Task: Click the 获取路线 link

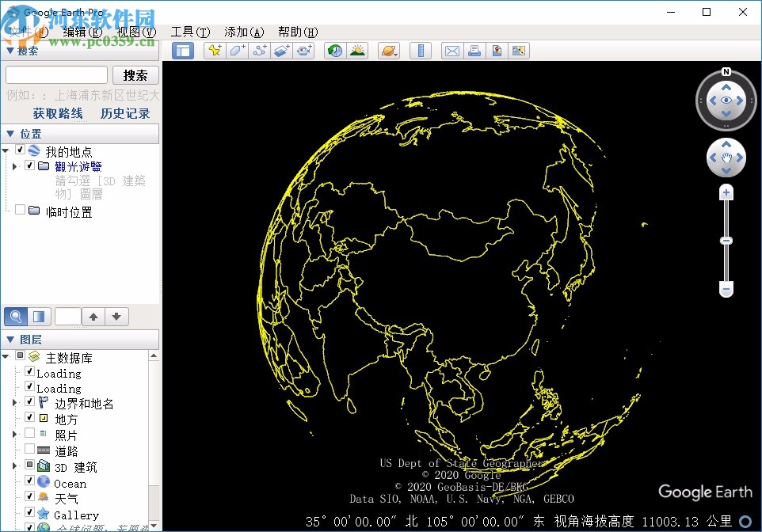Action: 58,113
